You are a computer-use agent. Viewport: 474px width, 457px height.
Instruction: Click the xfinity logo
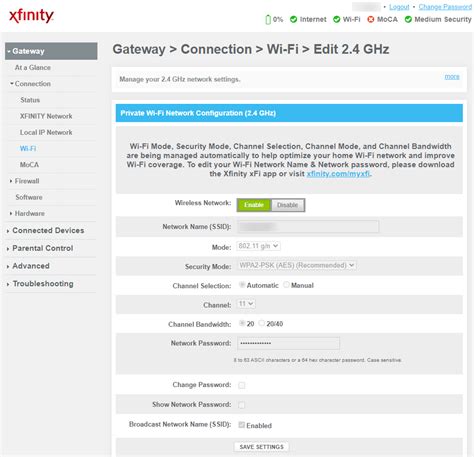coord(31,16)
